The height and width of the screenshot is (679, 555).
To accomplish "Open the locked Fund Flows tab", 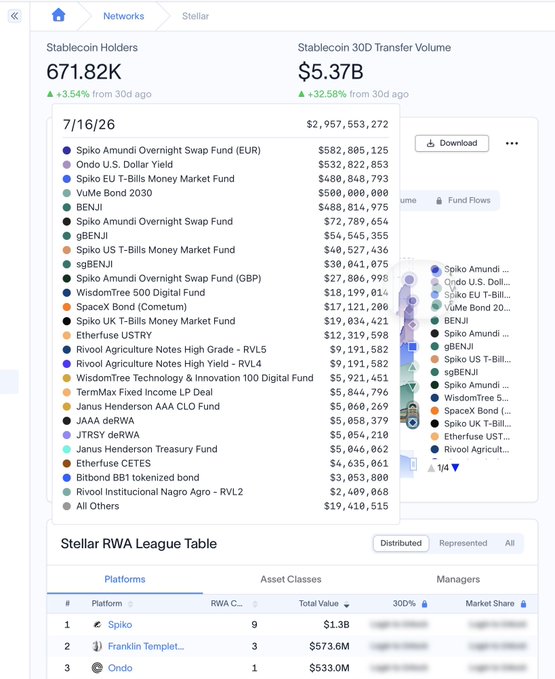I will [463, 200].
